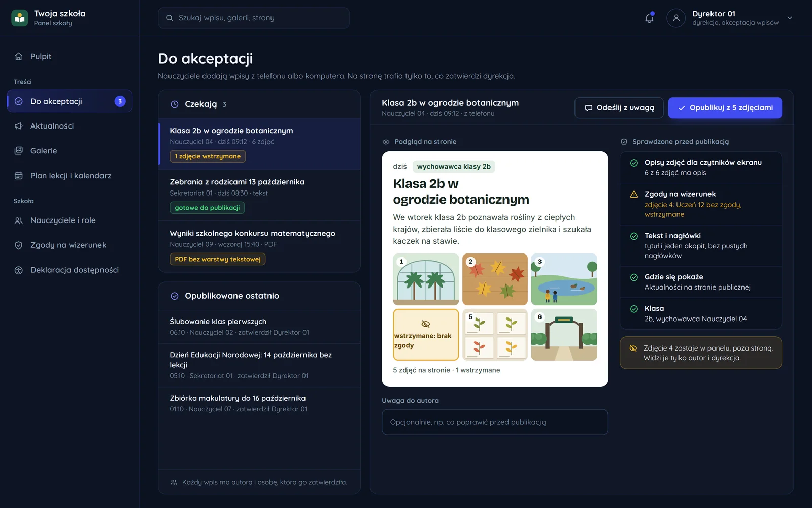Open photo 2 autumn leaves thumbnail
The height and width of the screenshot is (508, 812).
[x=495, y=279]
